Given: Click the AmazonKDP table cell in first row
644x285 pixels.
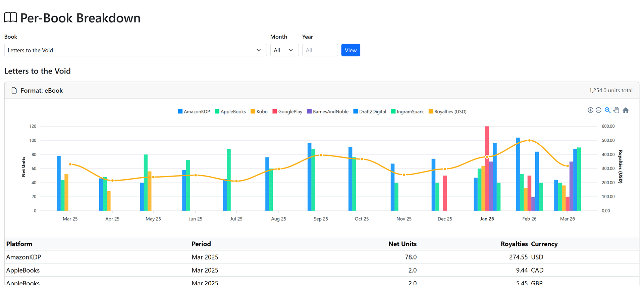Looking at the screenshot, I should pyautogui.click(x=23, y=257).
